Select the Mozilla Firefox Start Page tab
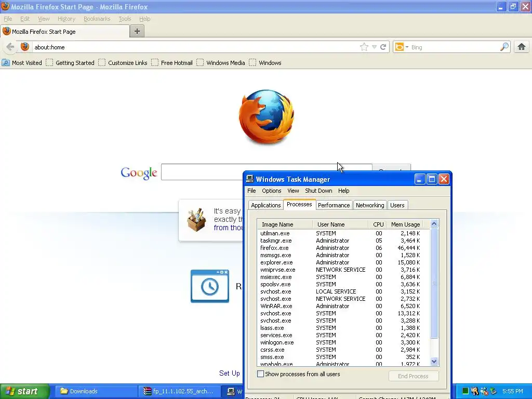Viewport: 532px width, 399px height. pyautogui.click(x=65, y=32)
